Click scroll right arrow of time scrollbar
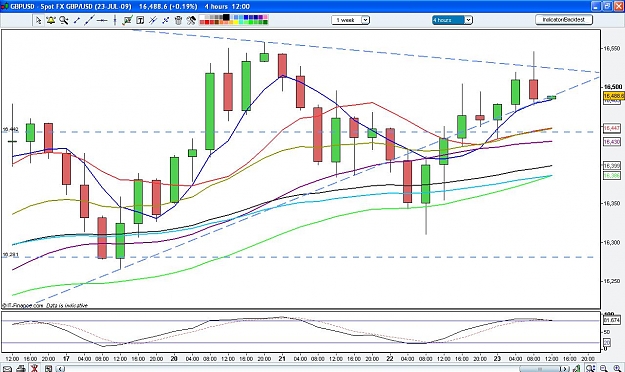 pos(565,368)
